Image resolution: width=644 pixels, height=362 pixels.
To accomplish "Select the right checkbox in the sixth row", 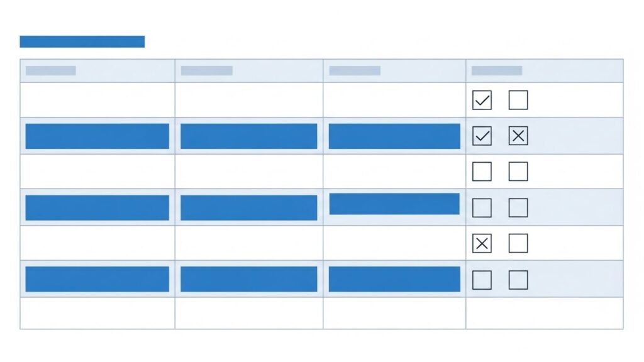I will (x=518, y=280).
